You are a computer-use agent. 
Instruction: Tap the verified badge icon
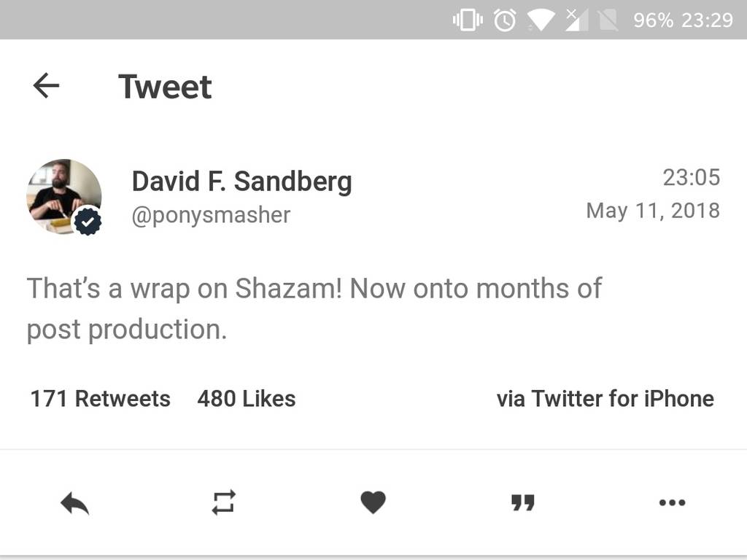click(88, 222)
